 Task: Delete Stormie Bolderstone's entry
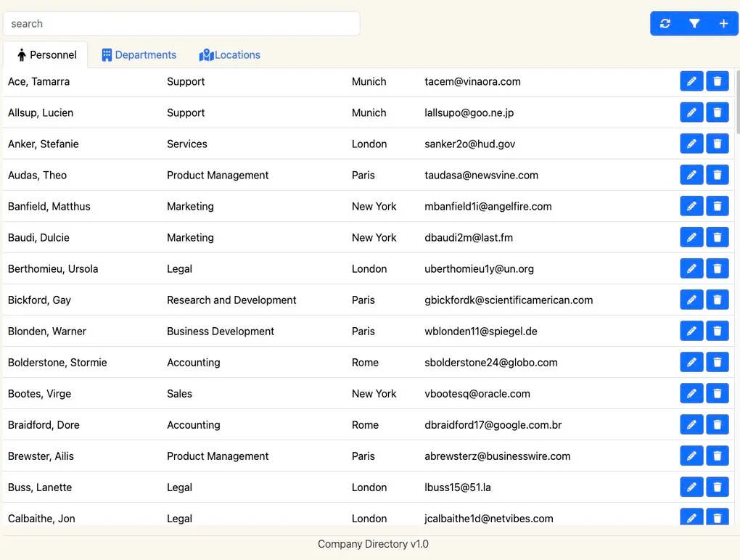(x=718, y=363)
